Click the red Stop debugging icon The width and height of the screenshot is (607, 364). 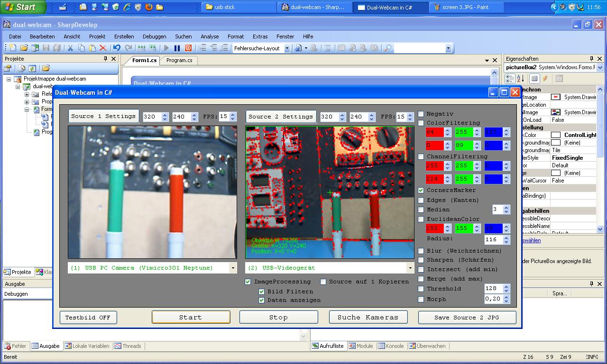pos(188,48)
